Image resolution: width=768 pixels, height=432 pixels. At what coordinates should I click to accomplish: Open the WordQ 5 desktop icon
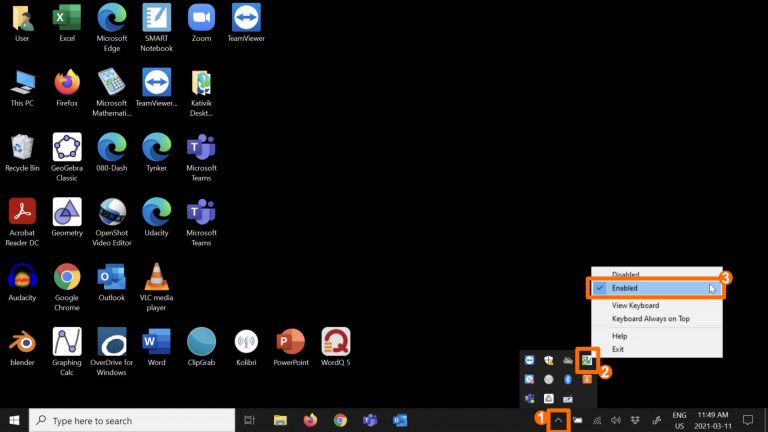click(x=335, y=343)
